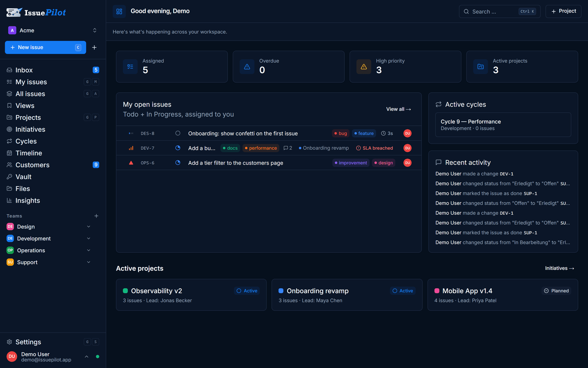Click the Overdue warning triangle icon
Screen dimensions: 588x368
tap(247, 67)
